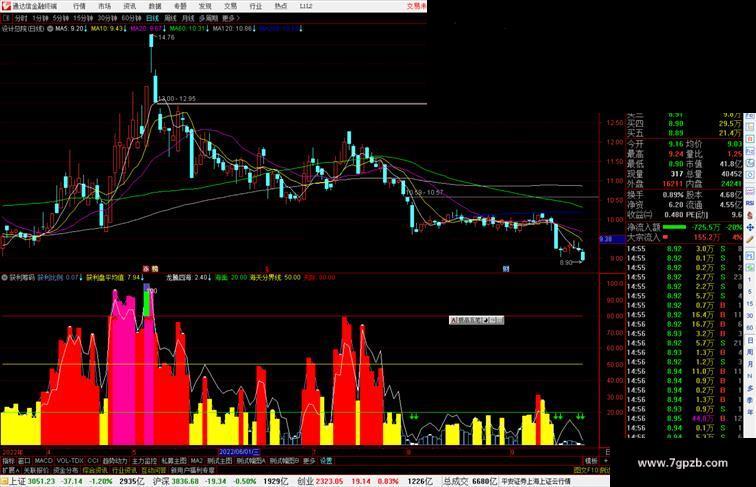This screenshot has width=756, height=487.
Task: Open the 市场 menu
Action: coord(104,6)
